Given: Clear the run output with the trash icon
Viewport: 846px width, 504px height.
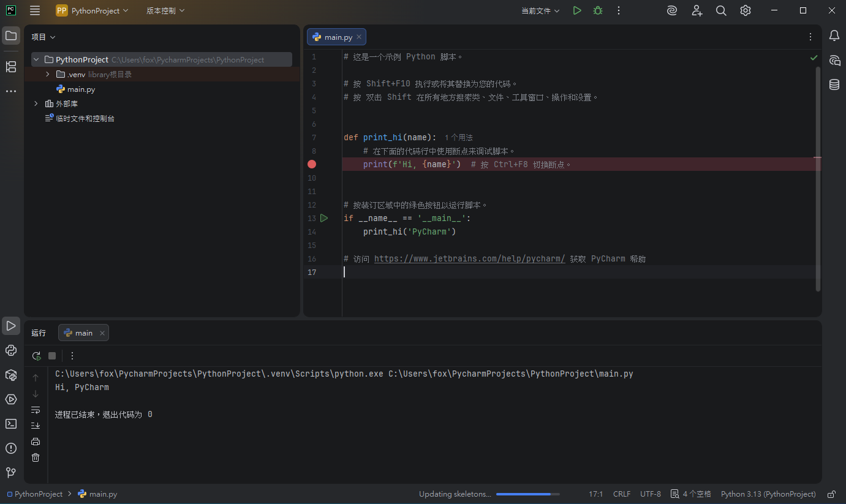Looking at the screenshot, I should point(36,457).
